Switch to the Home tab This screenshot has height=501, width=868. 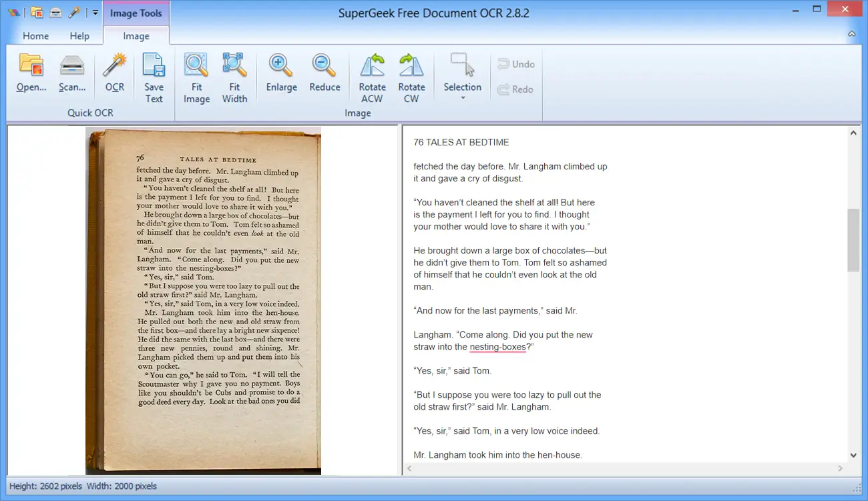point(35,36)
